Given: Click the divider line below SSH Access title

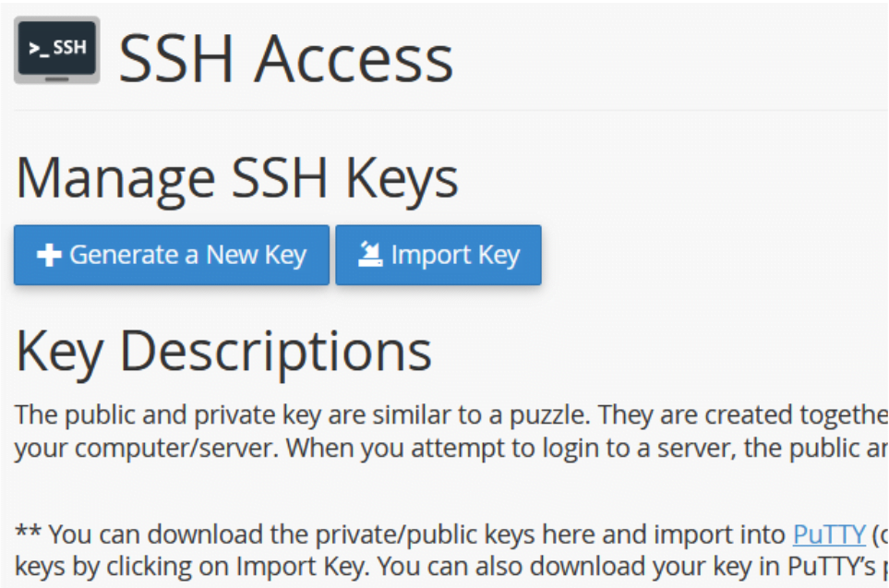Looking at the screenshot, I should 451,111.
